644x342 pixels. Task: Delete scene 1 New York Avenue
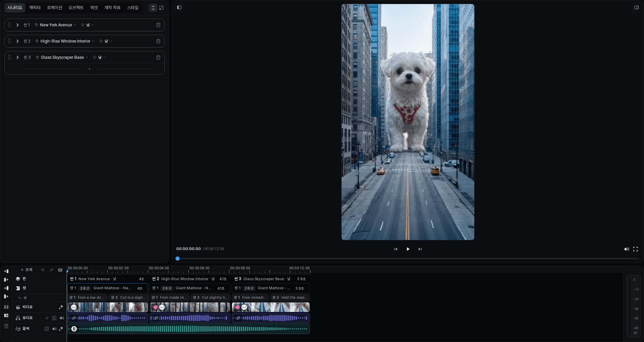point(158,25)
